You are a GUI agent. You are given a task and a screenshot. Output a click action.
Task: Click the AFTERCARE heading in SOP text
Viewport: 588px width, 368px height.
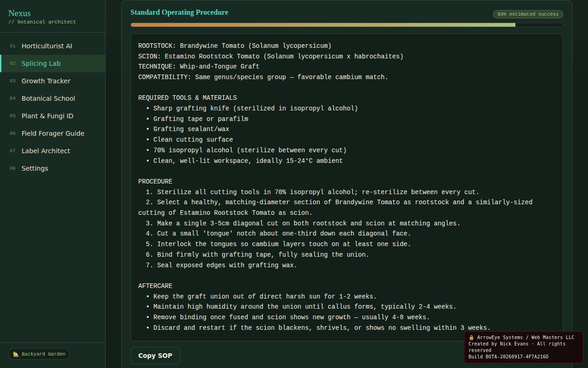(155, 286)
